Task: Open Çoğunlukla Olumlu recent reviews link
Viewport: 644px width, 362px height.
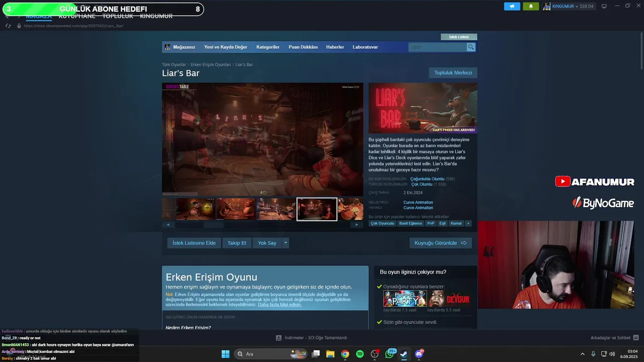Action: (427, 179)
